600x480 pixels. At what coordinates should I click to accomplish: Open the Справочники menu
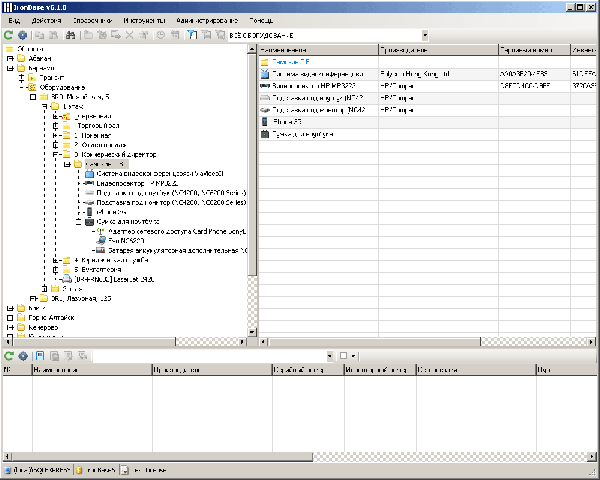(x=91, y=20)
